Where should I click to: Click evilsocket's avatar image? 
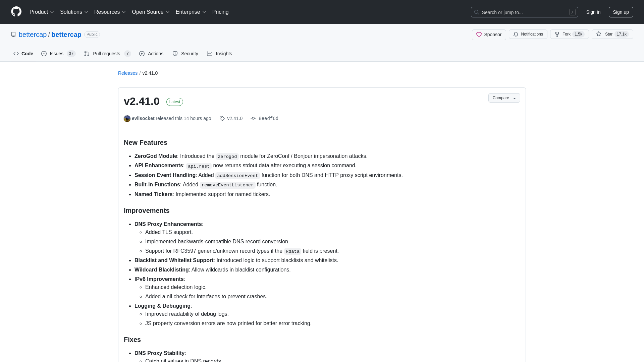(x=127, y=119)
